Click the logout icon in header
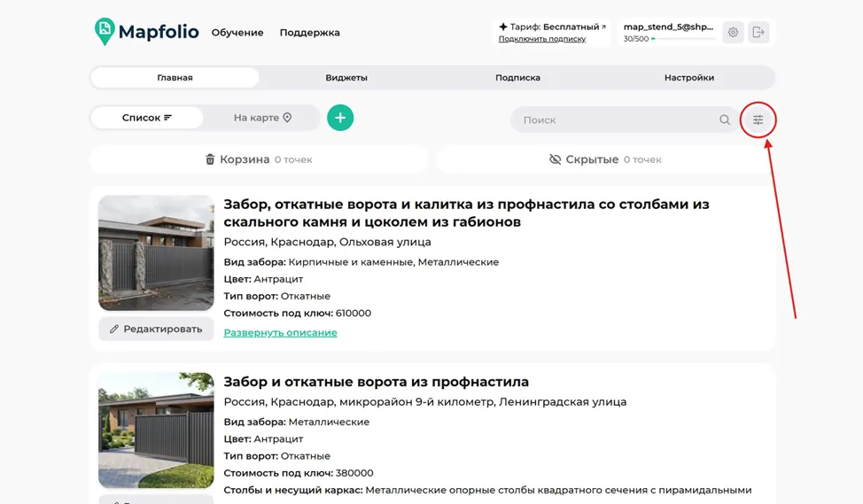The width and height of the screenshot is (863, 504). tap(758, 33)
